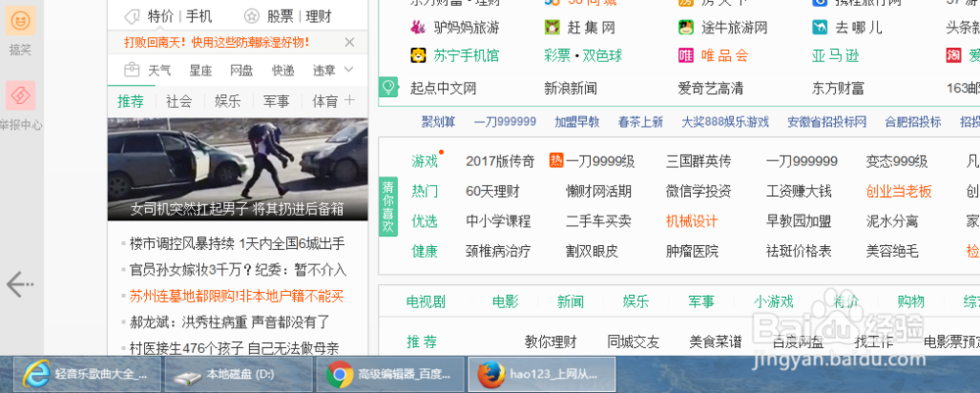980x393 pixels.
Task: Click the 星座 tool link
Action: [x=201, y=71]
